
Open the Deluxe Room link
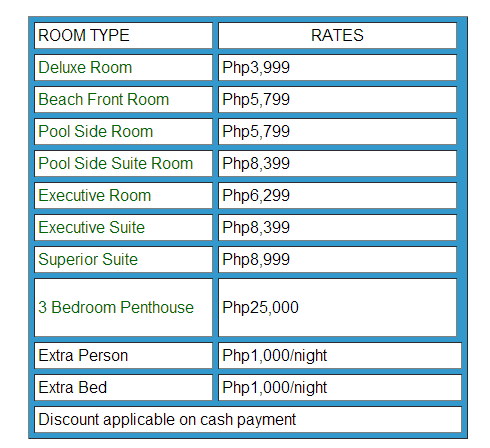[85, 67]
